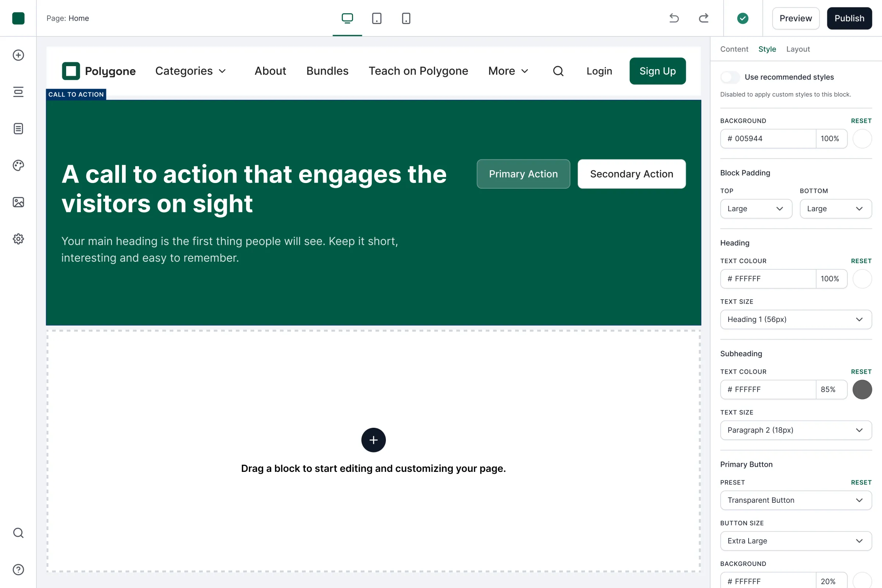882x588 pixels.
Task: Switch to the Style tab
Action: click(767, 49)
